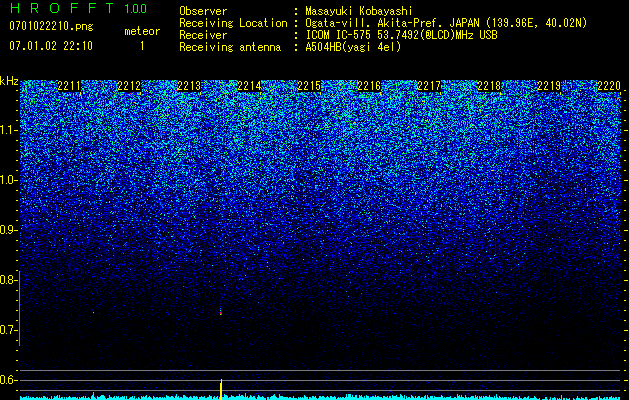The width and height of the screenshot is (629, 400).
Task: Click the 1.0.0 version number
Action: coord(136,9)
